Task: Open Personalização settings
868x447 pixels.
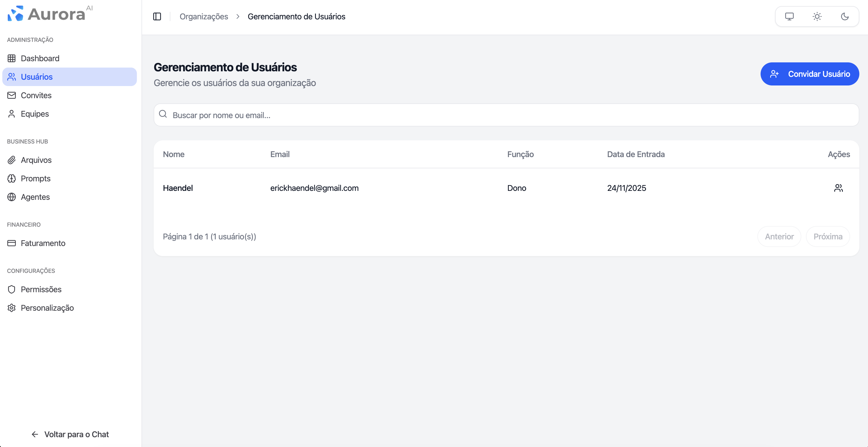Action: (x=47, y=308)
